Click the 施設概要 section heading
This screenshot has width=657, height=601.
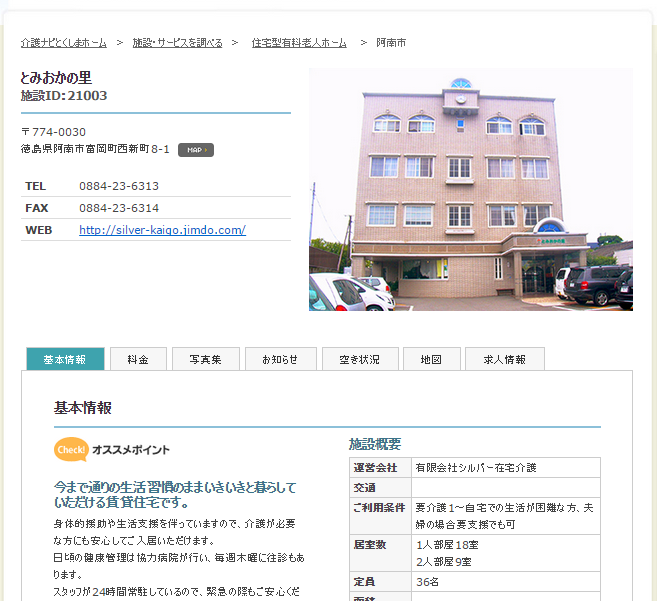click(x=375, y=444)
